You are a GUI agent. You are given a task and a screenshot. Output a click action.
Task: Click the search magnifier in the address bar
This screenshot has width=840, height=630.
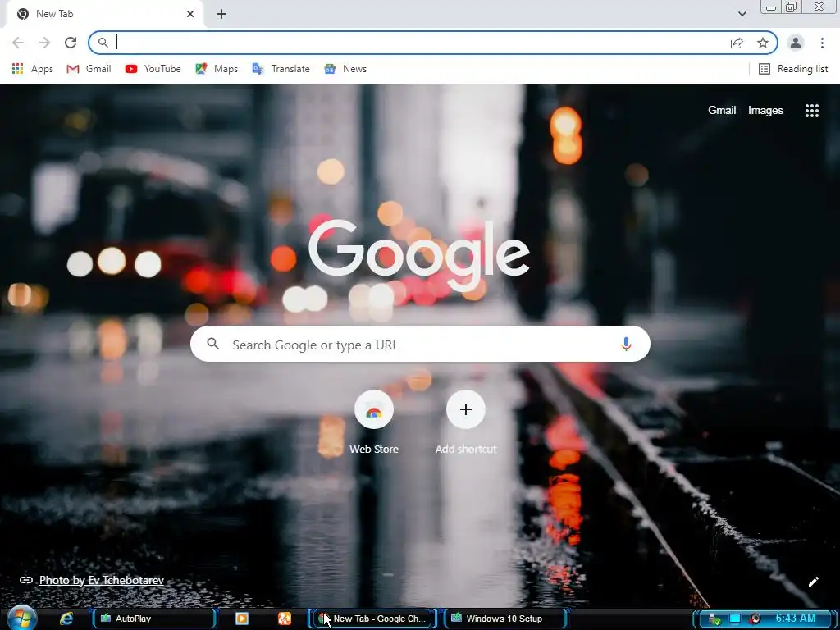pos(103,43)
